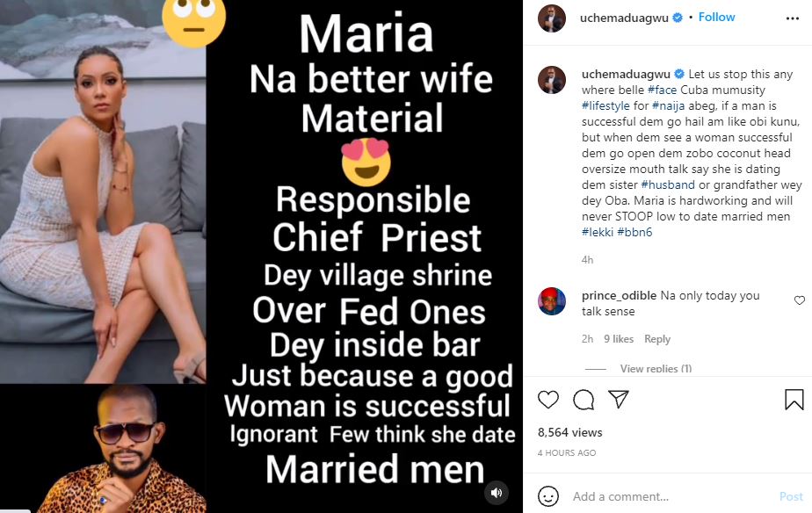Expand View replies (1)

pos(656,369)
